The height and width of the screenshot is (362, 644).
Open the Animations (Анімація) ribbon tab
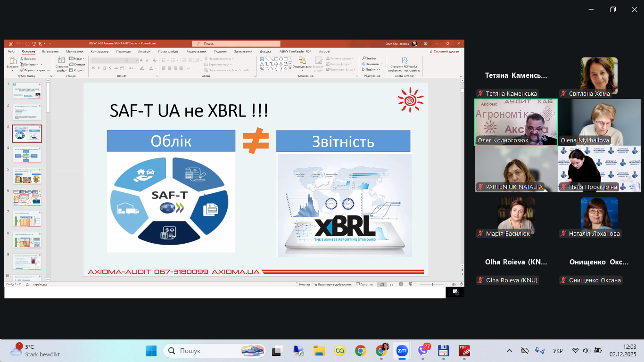coord(144,51)
